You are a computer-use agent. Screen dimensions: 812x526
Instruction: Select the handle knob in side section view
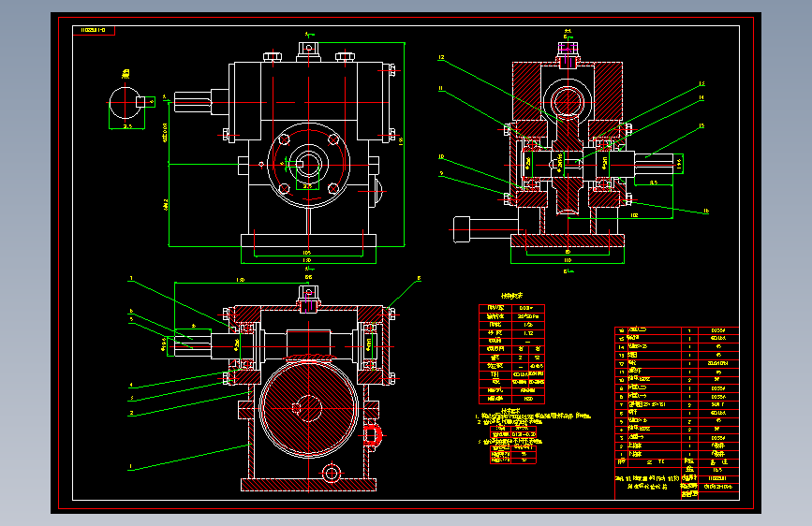pos(462,229)
